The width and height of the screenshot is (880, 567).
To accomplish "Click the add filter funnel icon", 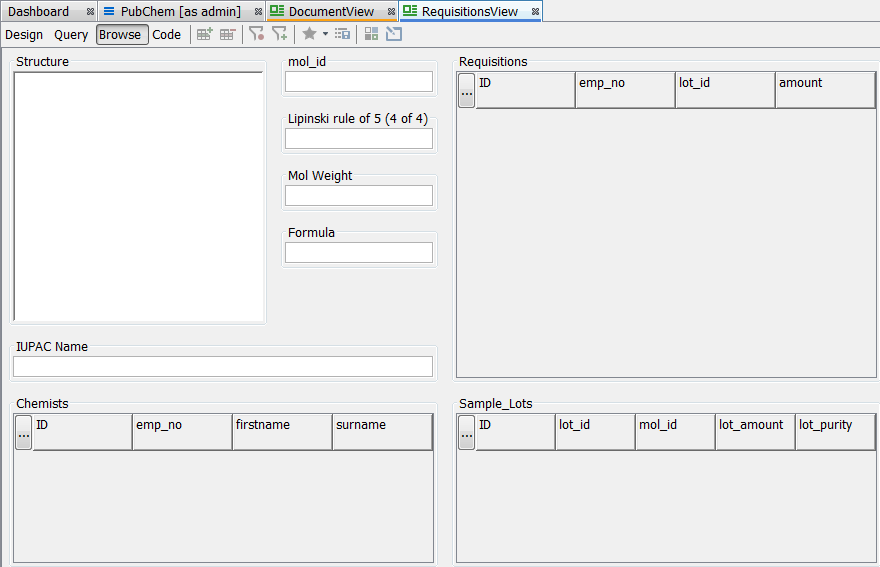I will pos(280,34).
